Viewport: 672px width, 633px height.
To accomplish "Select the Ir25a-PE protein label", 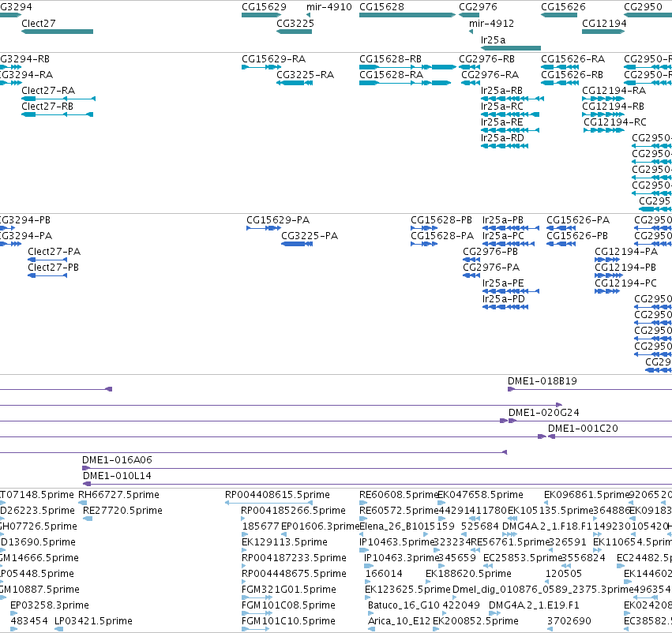I will 503,283.
